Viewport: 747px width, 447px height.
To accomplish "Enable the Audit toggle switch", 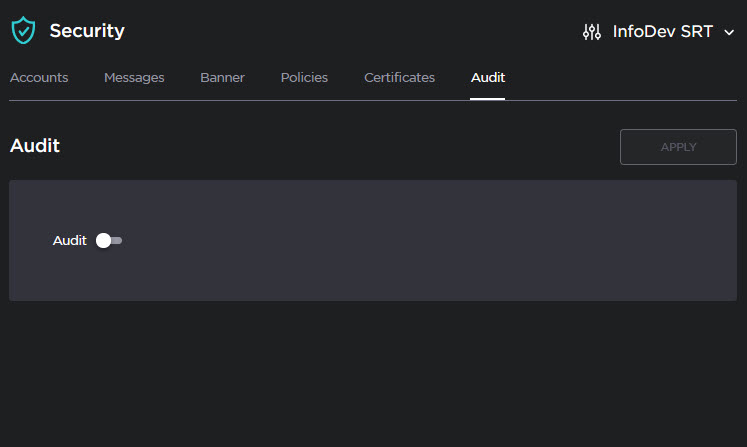I will coord(109,240).
